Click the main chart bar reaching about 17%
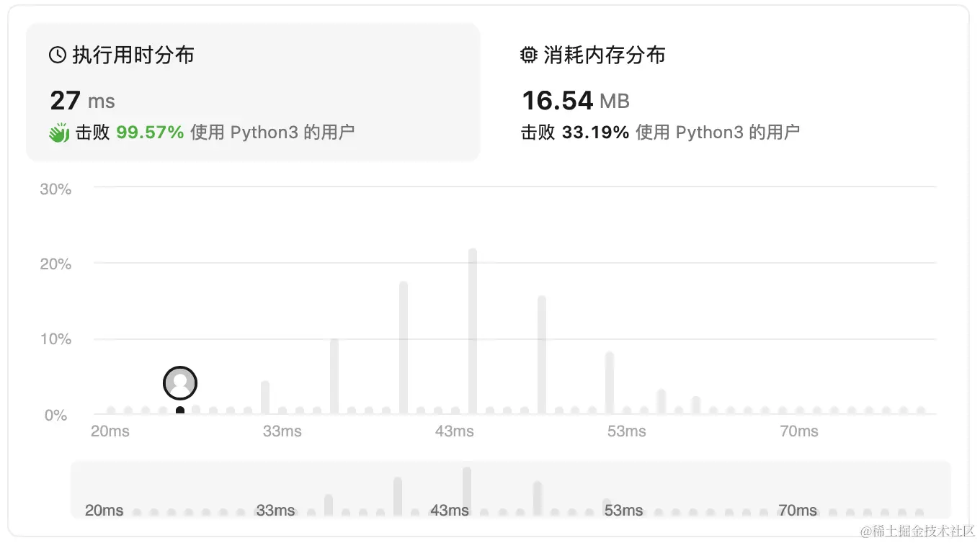The width and height of the screenshot is (980, 543). coord(404,348)
